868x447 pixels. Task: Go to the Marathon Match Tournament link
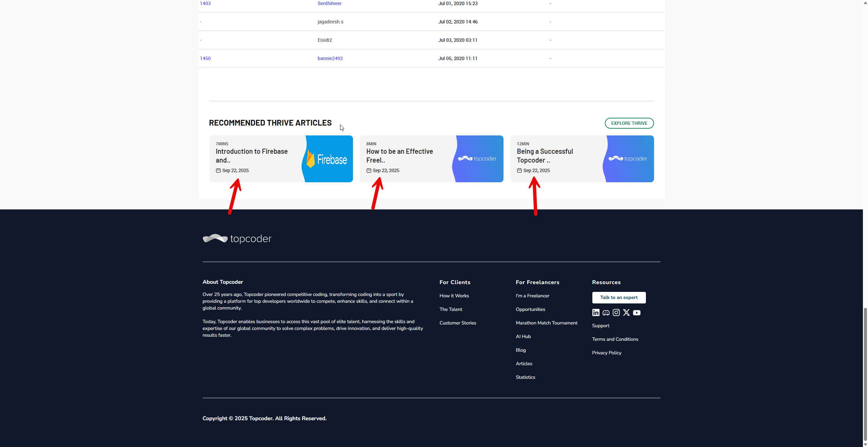coord(546,323)
